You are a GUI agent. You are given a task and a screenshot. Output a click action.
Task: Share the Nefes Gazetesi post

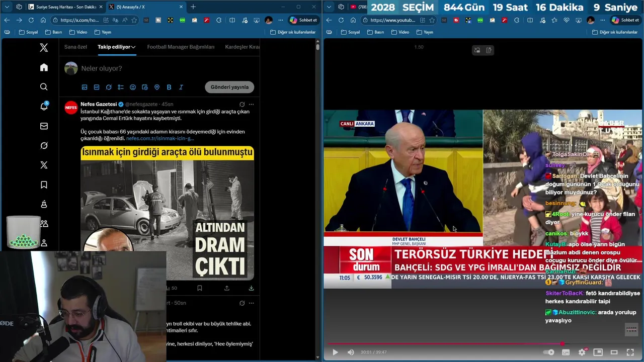(x=227, y=288)
